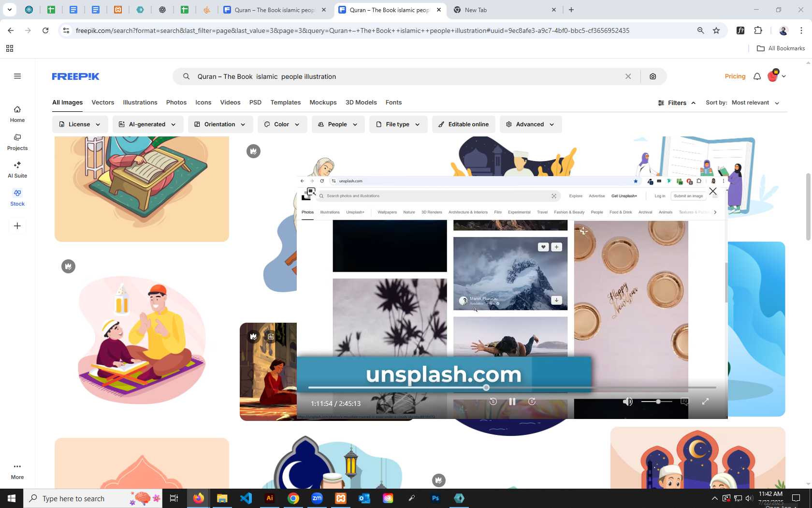The height and width of the screenshot is (508, 812).
Task: Select the Icons tab
Action: [203, 103]
